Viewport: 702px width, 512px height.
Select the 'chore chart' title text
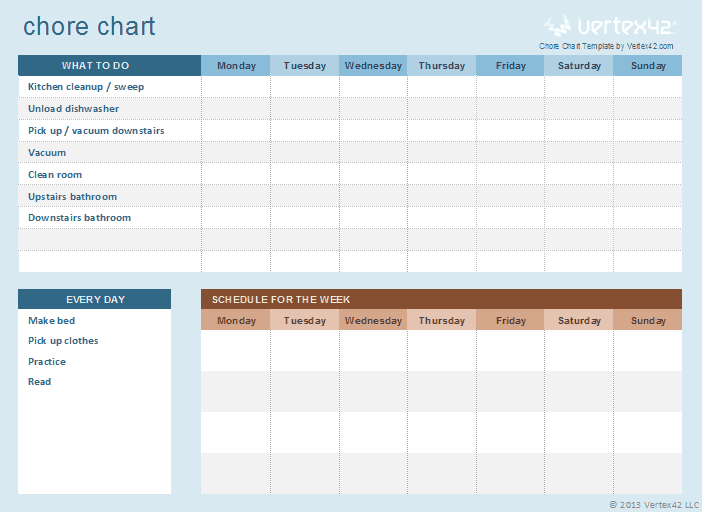pos(89,26)
